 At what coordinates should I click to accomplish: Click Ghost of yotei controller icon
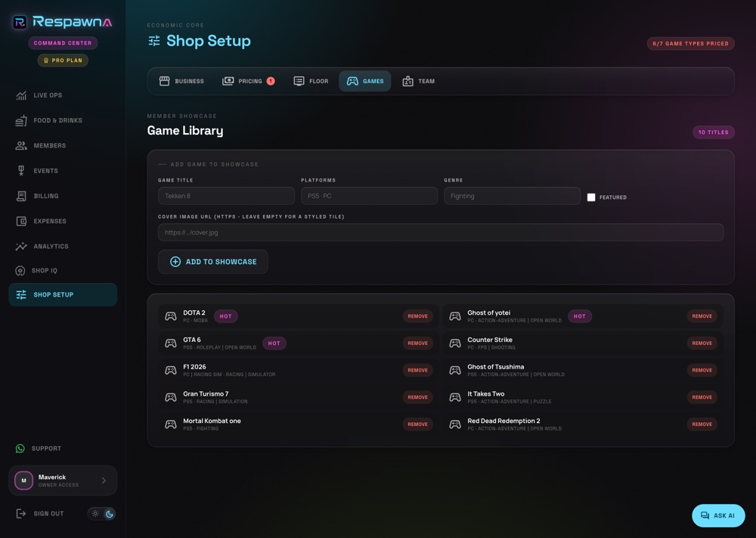455,316
